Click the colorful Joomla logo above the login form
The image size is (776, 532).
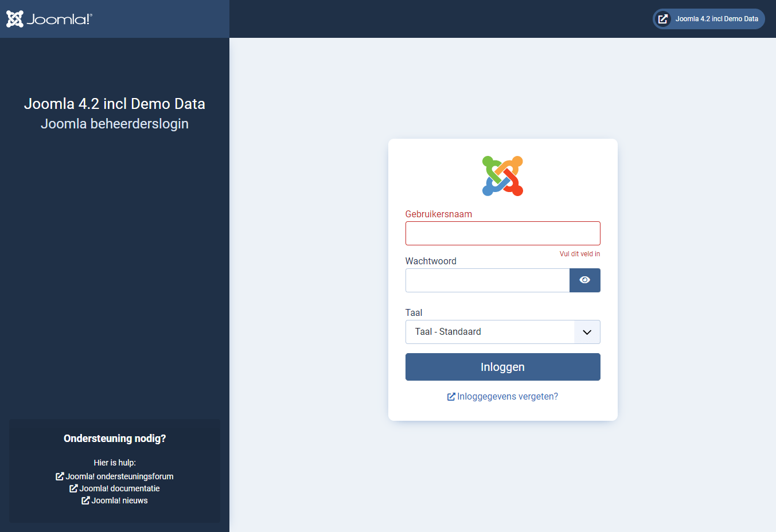click(x=502, y=175)
